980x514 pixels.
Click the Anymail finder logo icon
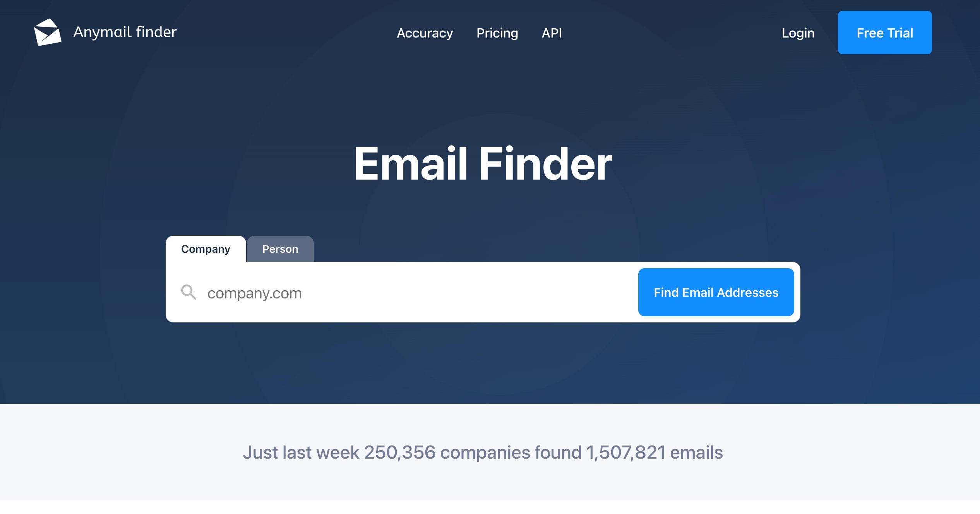pos(49,33)
